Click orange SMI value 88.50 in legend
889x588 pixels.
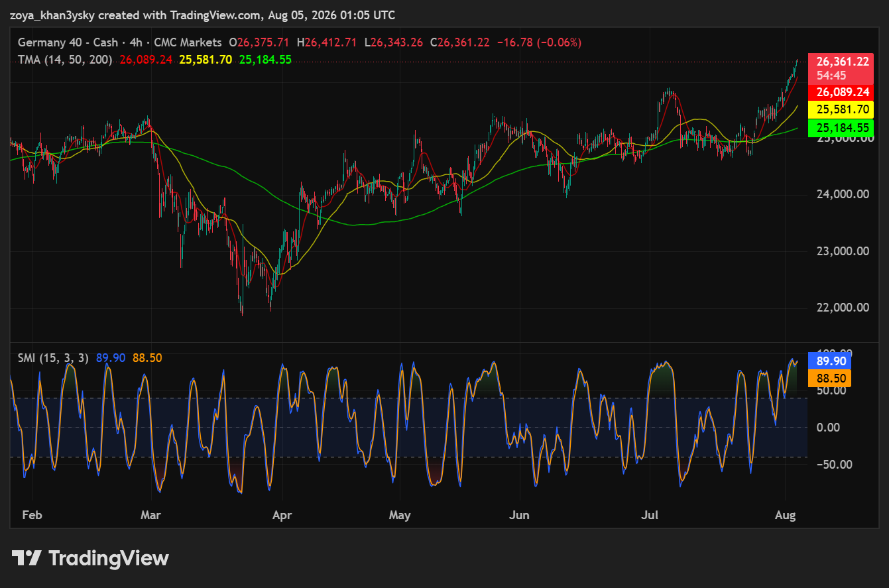[147, 358]
